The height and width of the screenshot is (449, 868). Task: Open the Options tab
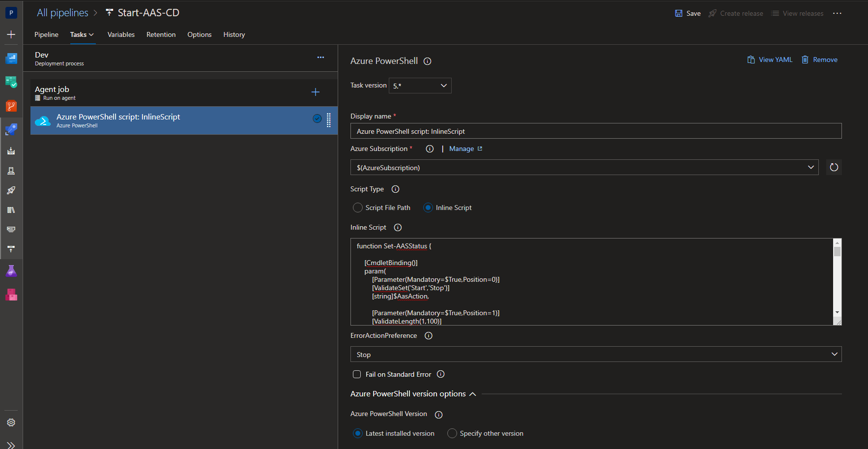coord(199,34)
